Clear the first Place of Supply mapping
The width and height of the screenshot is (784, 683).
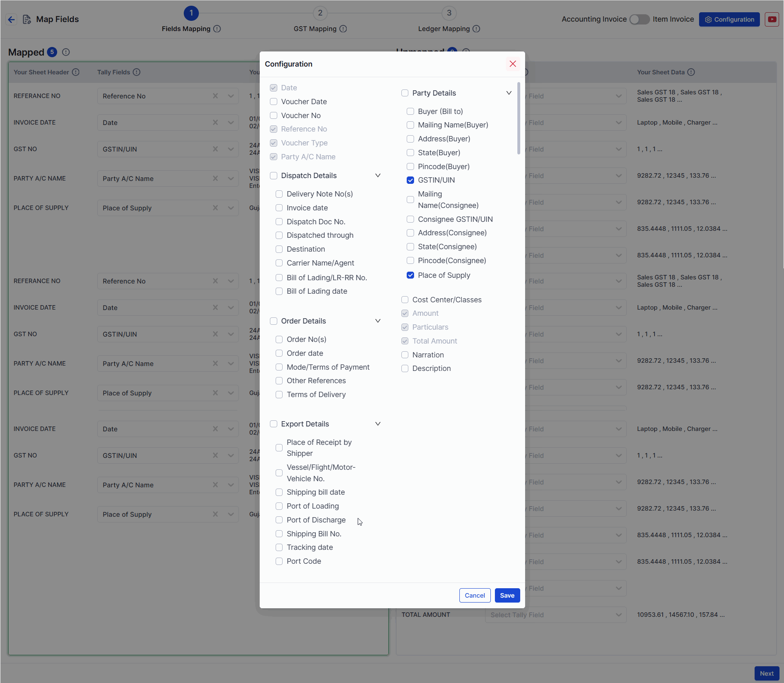click(215, 208)
